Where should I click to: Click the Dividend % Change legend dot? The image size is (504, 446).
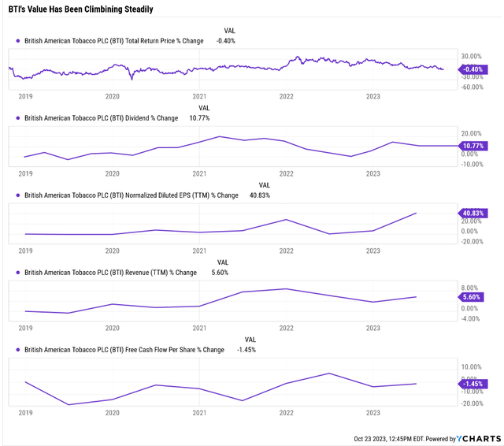point(17,118)
